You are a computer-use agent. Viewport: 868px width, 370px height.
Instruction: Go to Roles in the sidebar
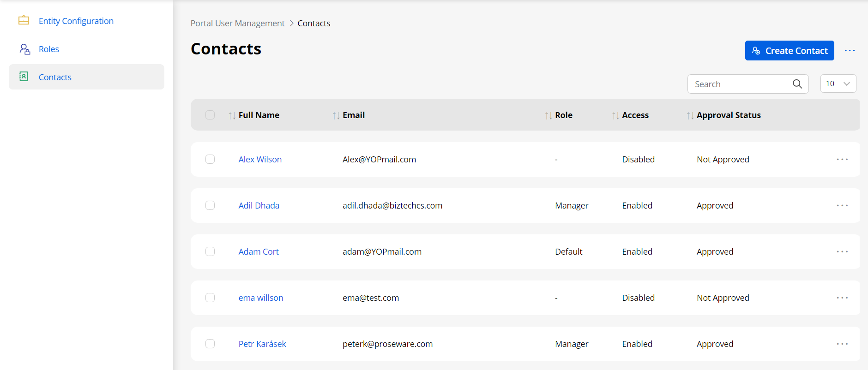(x=49, y=49)
